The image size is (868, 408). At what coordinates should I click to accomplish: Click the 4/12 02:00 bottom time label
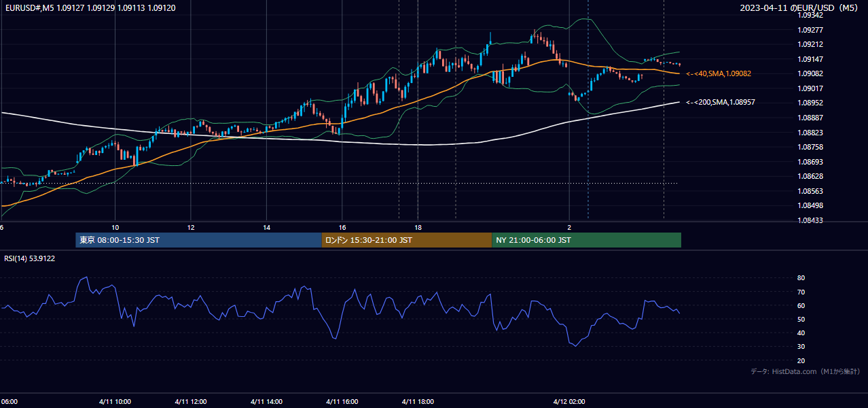(x=569, y=401)
